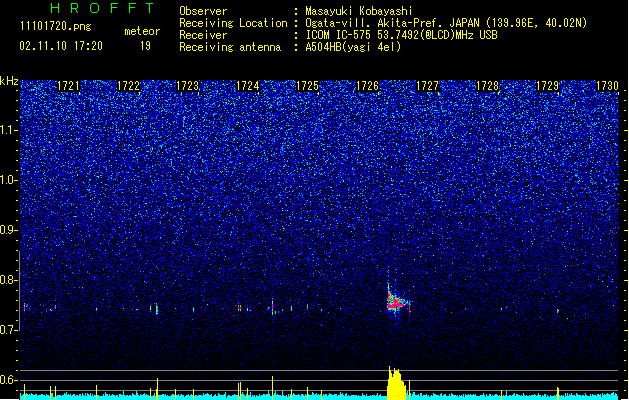Click the 1725 time marker
The image size is (629, 400).
coord(307,86)
